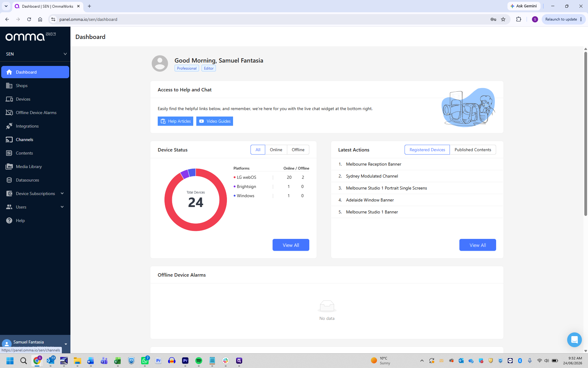Viewport: 588px width, 368px height.
Task: Click the Users people icon
Action: click(x=9, y=207)
